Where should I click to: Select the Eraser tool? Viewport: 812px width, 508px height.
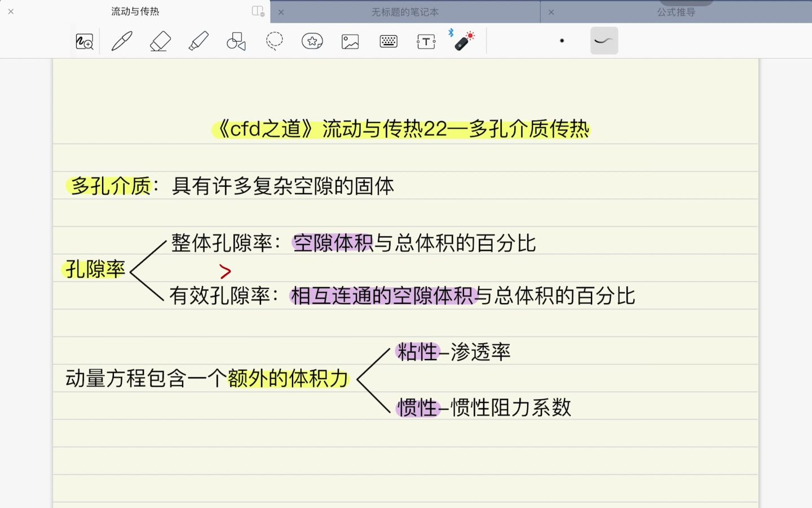click(161, 41)
